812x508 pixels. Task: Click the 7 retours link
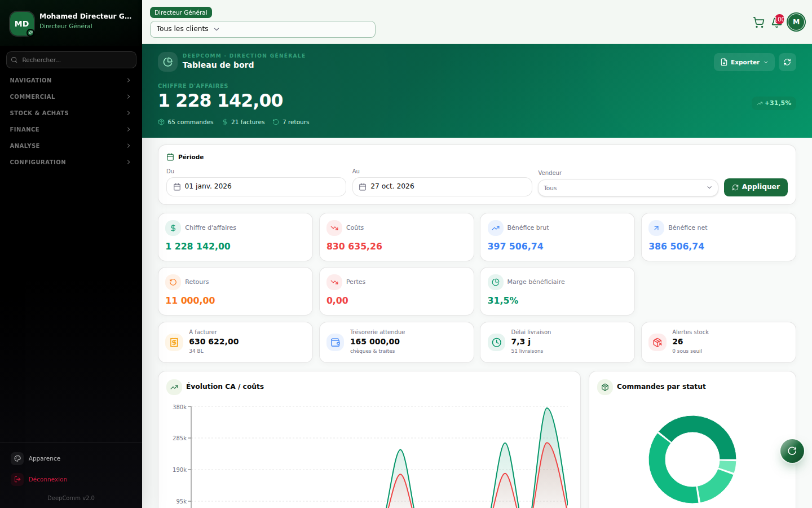pos(291,122)
